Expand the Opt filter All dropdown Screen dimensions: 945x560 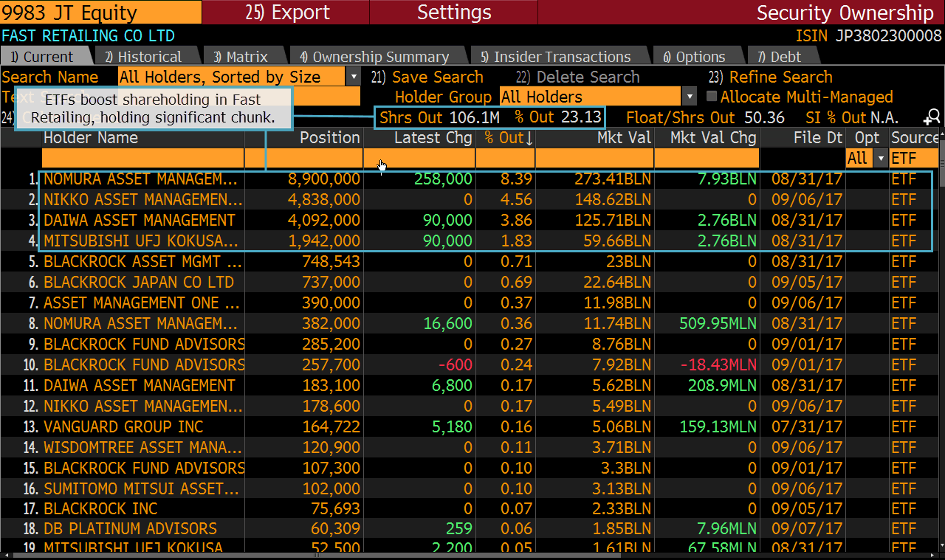point(880,158)
